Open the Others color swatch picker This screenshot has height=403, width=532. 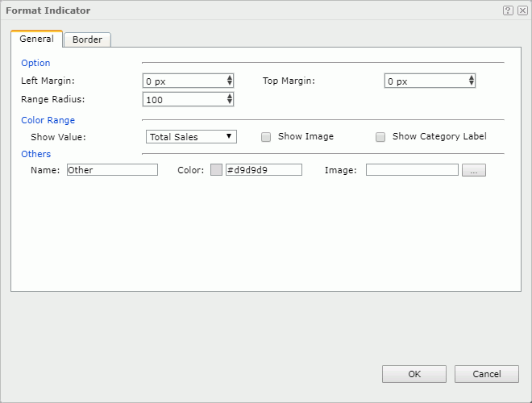216,169
